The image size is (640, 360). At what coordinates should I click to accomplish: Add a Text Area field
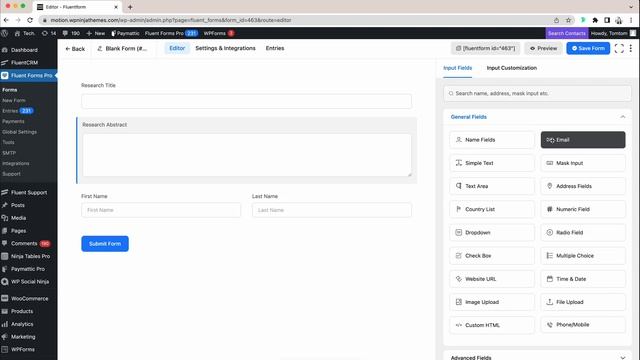pyautogui.click(x=492, y=186)
